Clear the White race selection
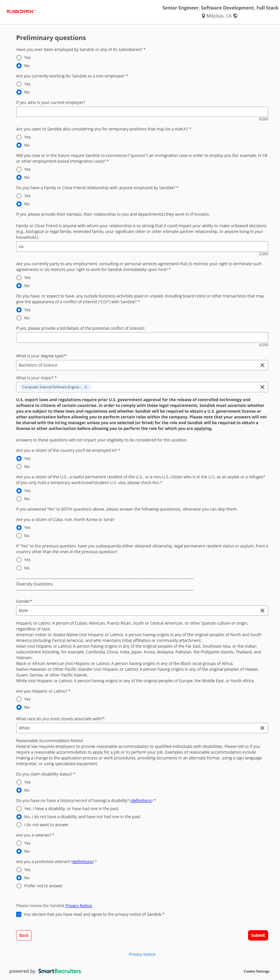Viewport: 280px width, 980px height. (262, 728)
